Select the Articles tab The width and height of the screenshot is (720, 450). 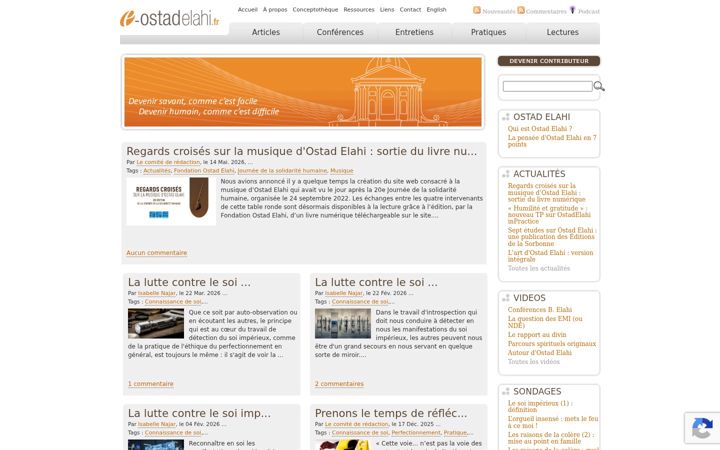(x=266, y=32)
